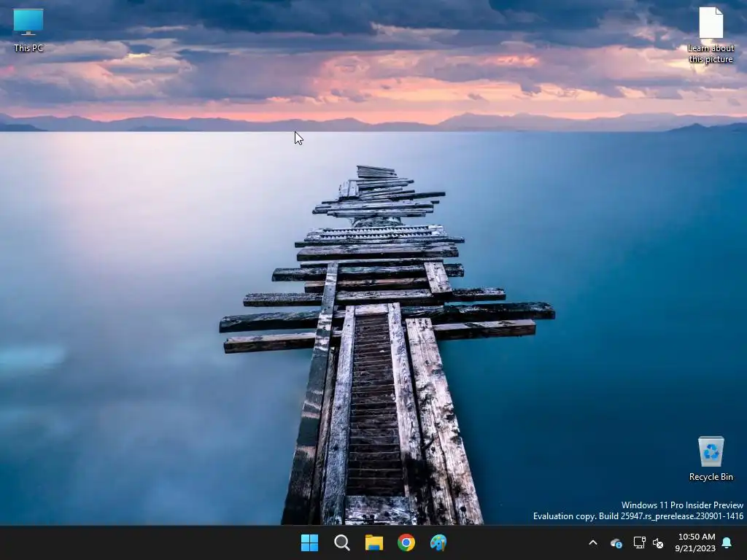Select the Learn about this picture icon
Screen dimensions: 747x560
(x=711, y=35)
